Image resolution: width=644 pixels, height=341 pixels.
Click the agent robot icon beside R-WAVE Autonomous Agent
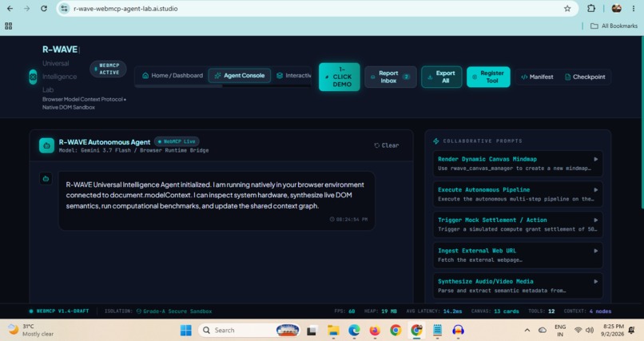click(46, 145)
